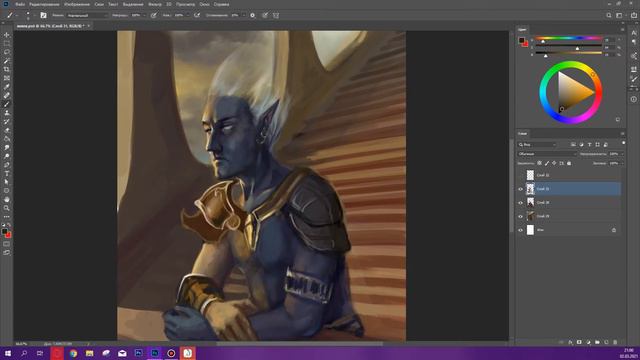Select the Crop tool
Screen dimensions: 640x360
tap(7, 69)
